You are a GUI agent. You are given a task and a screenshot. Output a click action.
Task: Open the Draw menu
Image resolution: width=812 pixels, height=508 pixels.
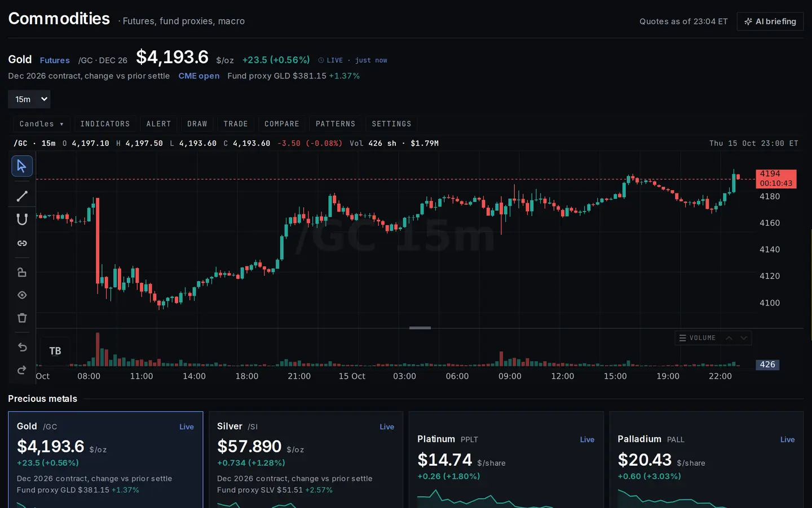[197, 124]
